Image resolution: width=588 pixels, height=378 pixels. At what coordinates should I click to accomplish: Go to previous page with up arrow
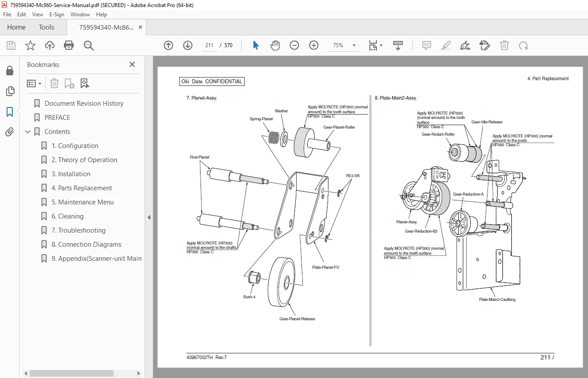pyautogui.click(x=168, y=45)
